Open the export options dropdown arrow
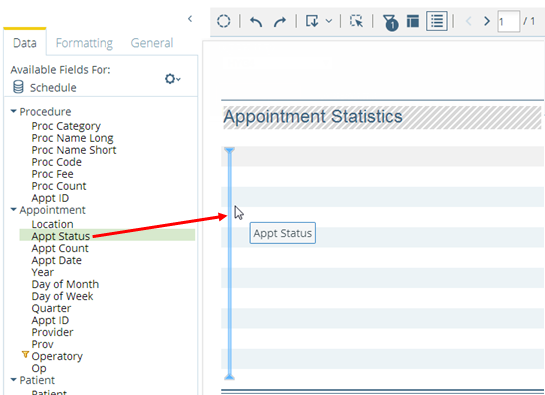The width and height of the screenshot is (545, 395). [329, 21]
